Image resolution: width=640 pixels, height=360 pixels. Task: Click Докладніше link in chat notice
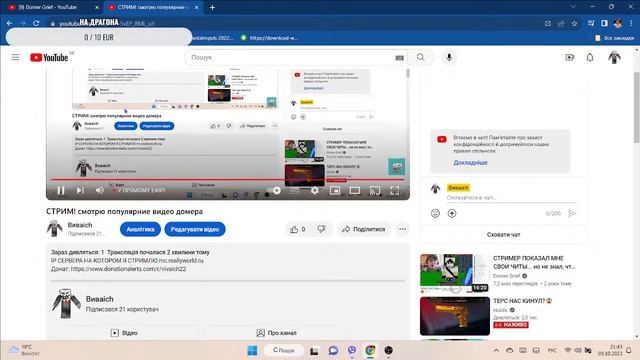470,162
